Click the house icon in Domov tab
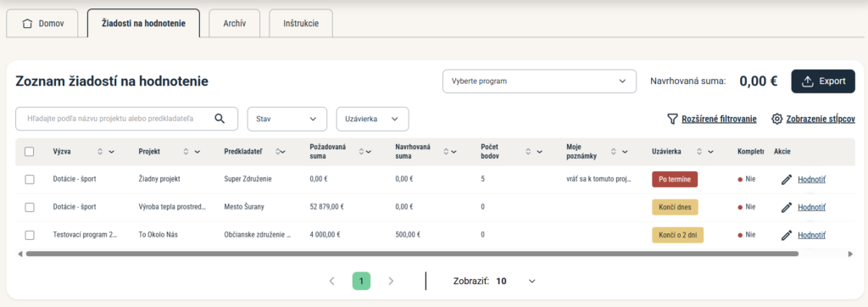Screen dimensions: 868x307 pos(27,24)
